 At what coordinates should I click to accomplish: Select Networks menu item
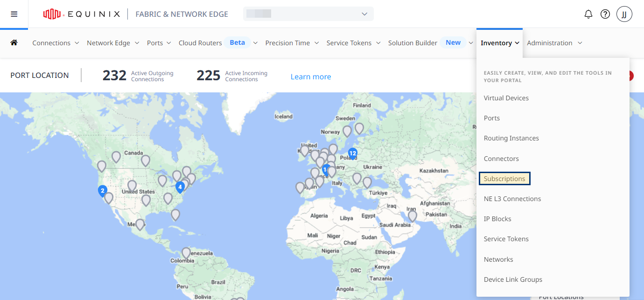coord(498,259)
